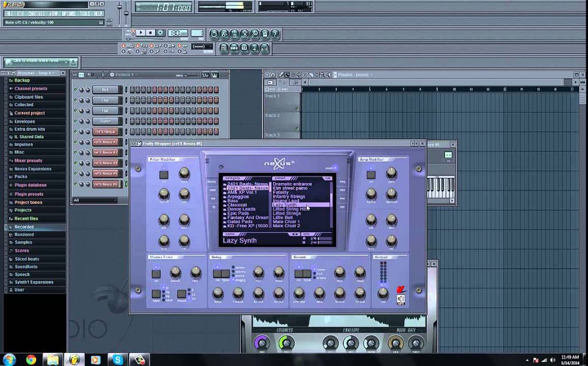Click the transport play button
Screen dimensions: 588x366
pos(141,33)
